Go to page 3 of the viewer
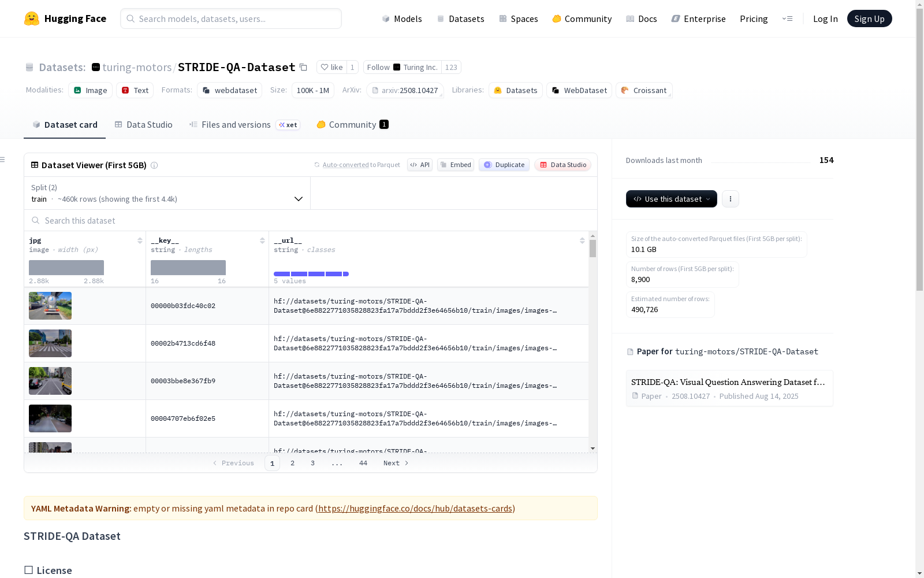 click(313, 463)
